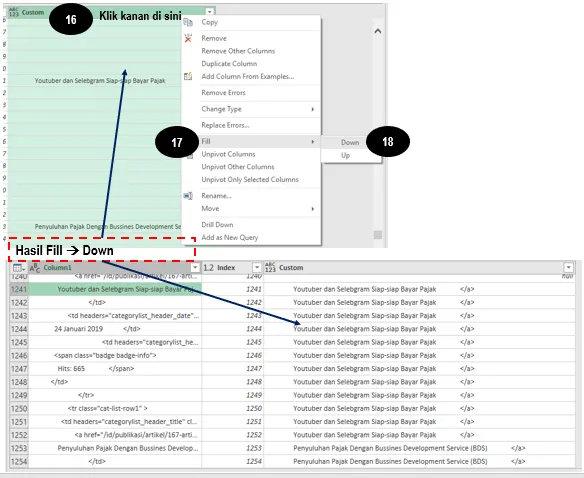This screenshot has width=584, height=478.
Task: Click the Copy icon in context menu
Action: coord(188,23)
